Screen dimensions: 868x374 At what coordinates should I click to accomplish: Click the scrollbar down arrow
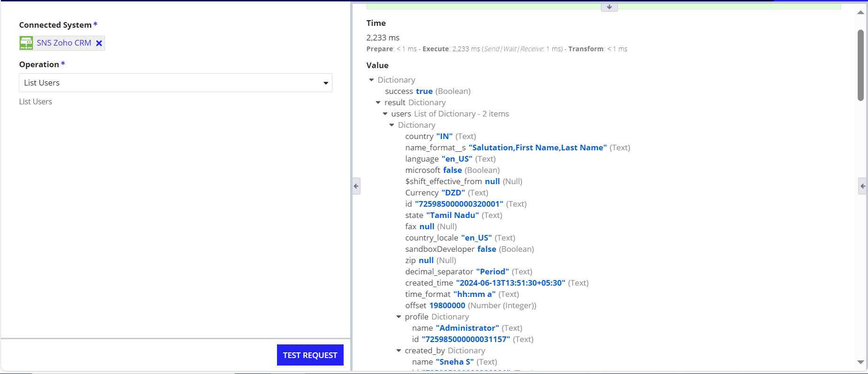860,362
